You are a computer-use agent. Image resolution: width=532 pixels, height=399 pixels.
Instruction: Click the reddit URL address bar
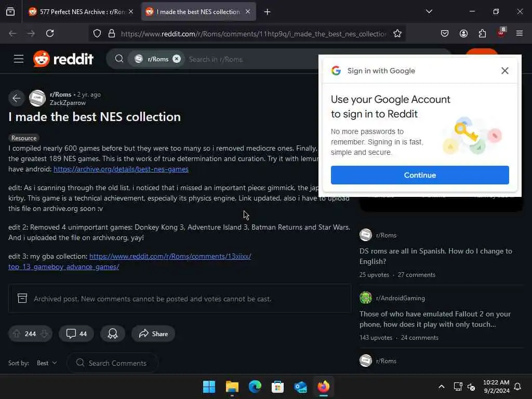point(254,34)
